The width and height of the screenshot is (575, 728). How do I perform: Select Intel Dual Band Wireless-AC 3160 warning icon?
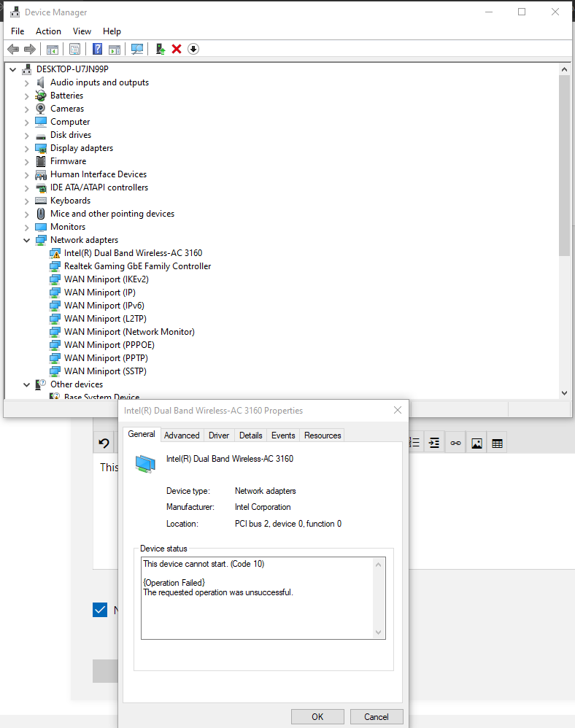(x=55, y=254)
